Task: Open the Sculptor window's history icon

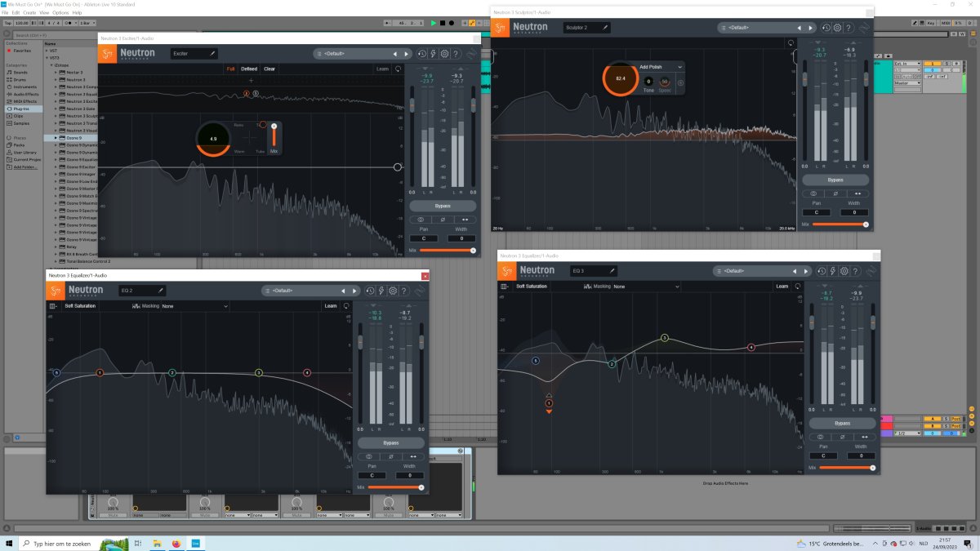Action: [x=826, y=28]
